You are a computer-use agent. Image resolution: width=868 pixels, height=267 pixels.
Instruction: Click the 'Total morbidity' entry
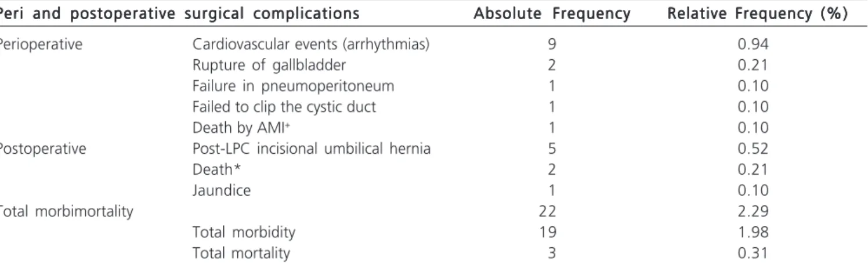[x=243, y=232]
